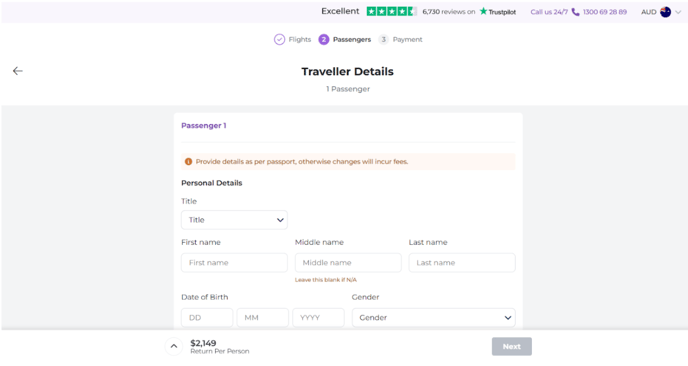Go to the Passengers step tab
Viewport: 688px width, 366px height.
345,39
